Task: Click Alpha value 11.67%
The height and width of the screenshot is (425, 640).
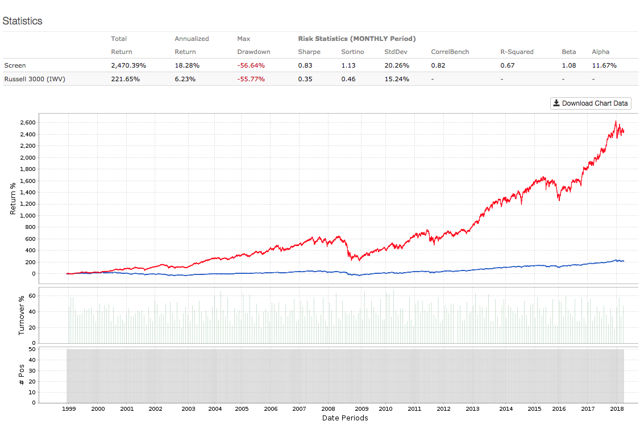Action: coord(604,65)
